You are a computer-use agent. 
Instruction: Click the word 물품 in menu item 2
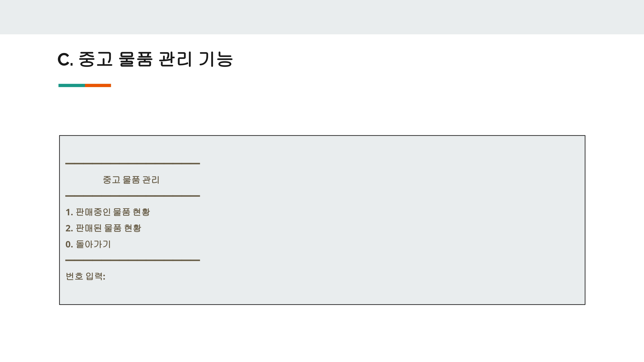[x=113, y=228]
